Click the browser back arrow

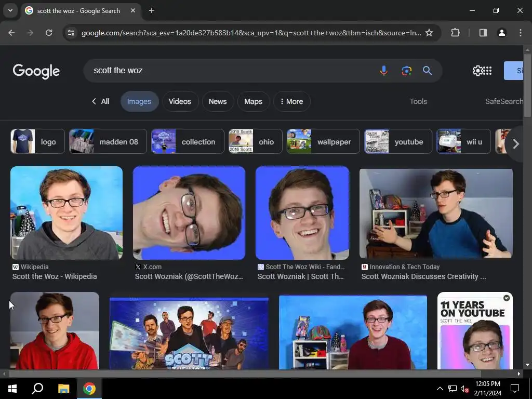click(x=11, y=33)
